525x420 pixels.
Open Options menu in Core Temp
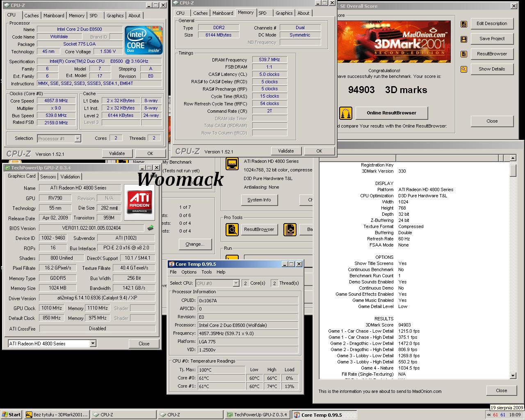(x=189, y=272)
